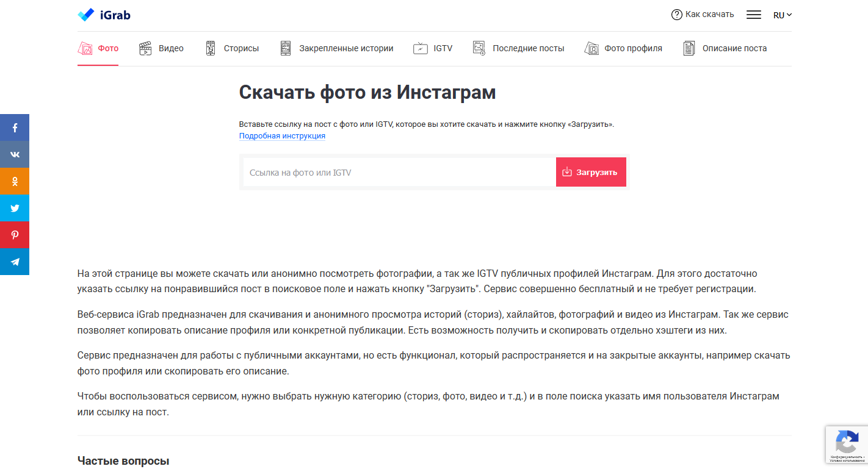Share via the Twitter sidebar icon

(15, 208)
